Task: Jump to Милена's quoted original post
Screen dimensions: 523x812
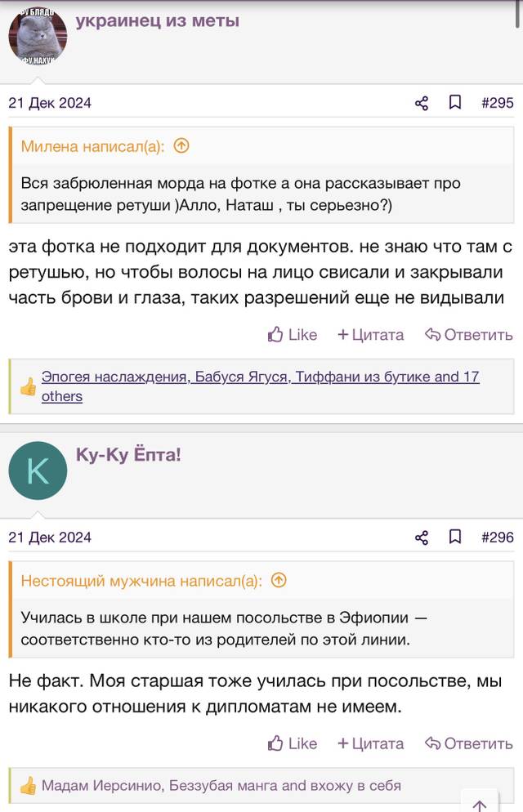Action: pyautogui.click(x=181, y=146)
